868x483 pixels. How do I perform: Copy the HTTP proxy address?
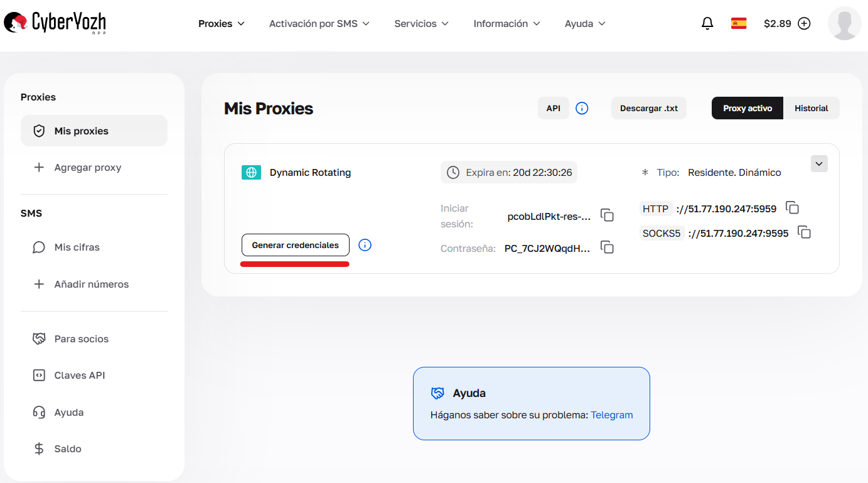click(792, 207)
